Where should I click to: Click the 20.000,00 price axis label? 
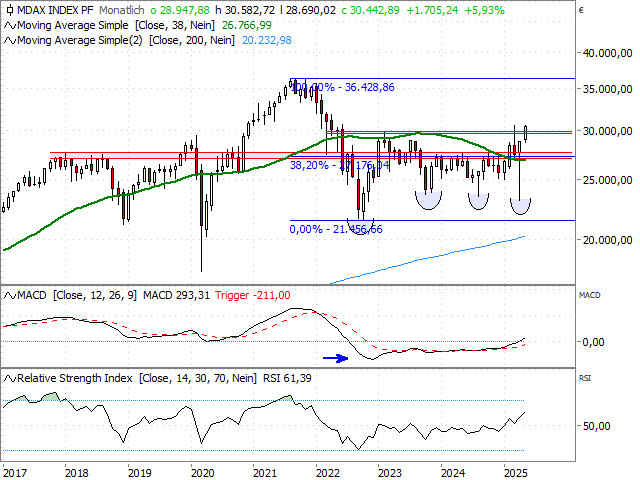point(607,240)
